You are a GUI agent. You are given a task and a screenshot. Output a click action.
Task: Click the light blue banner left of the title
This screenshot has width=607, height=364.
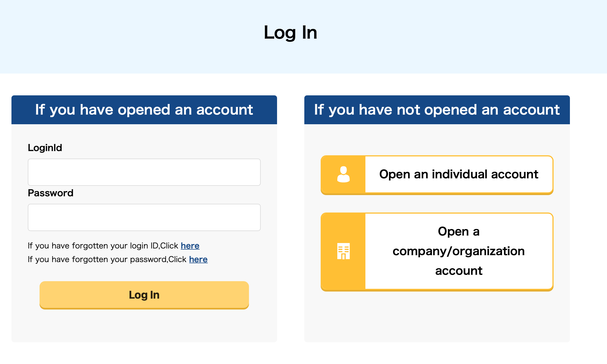(109, 35)
